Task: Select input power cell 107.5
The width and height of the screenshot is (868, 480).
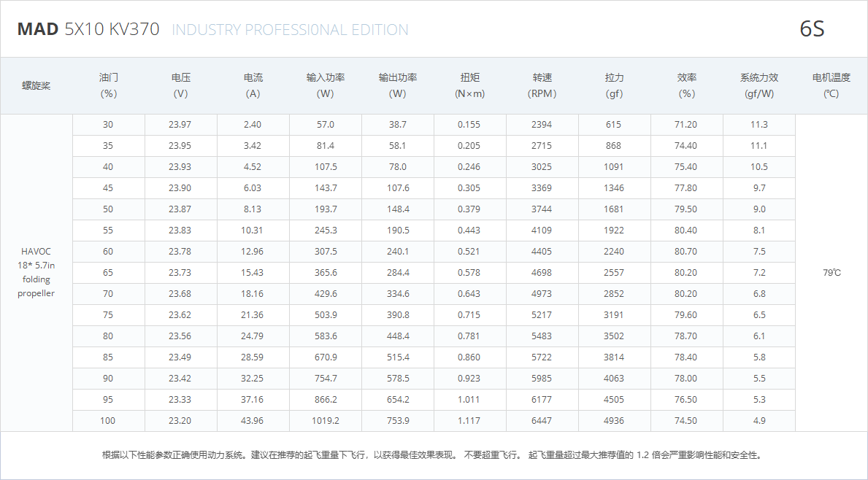Action: [x=326, y=167]
